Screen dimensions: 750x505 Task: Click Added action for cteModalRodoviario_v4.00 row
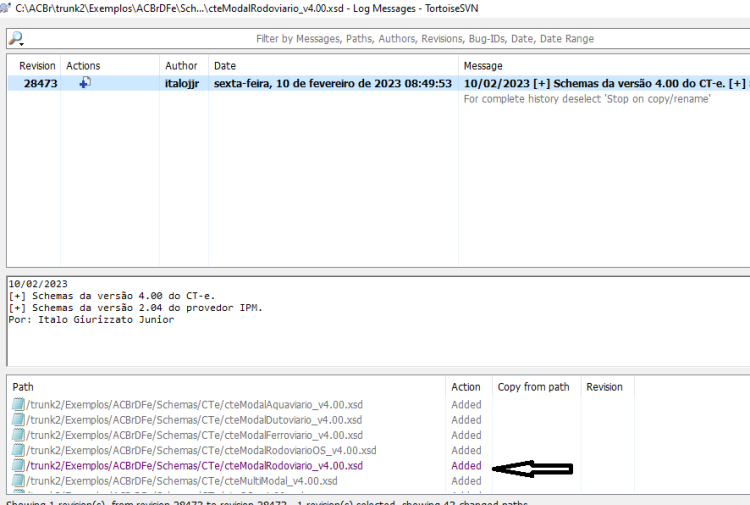pyautogui.click(x=466, y=466)
